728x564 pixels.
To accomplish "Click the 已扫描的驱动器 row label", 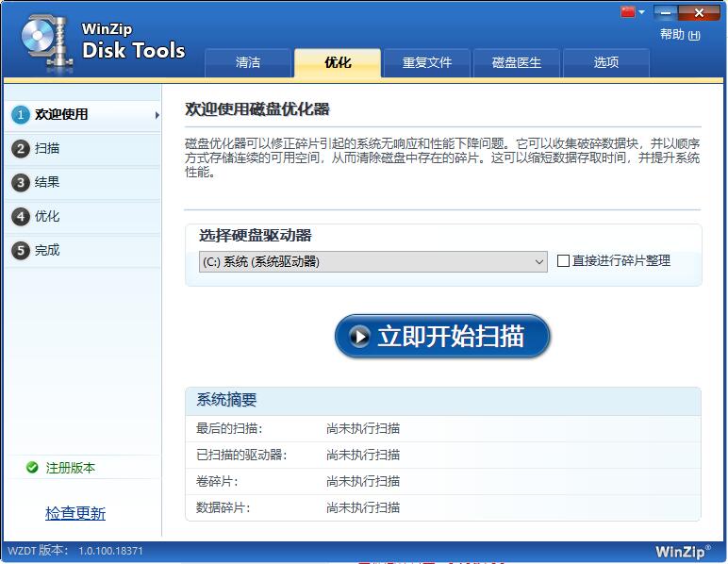I will 241,455.
